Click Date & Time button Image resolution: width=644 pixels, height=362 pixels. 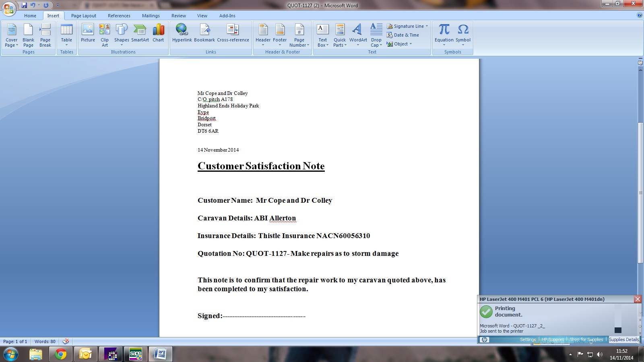pos(403,35)
